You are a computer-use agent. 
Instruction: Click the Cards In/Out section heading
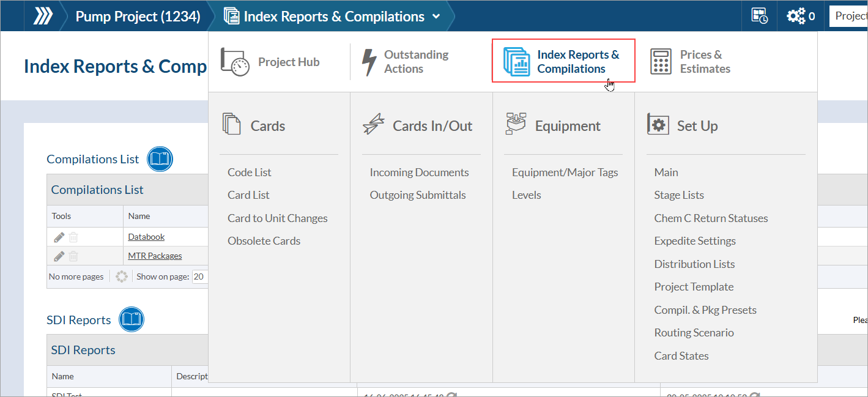click(x=432, y=126)
